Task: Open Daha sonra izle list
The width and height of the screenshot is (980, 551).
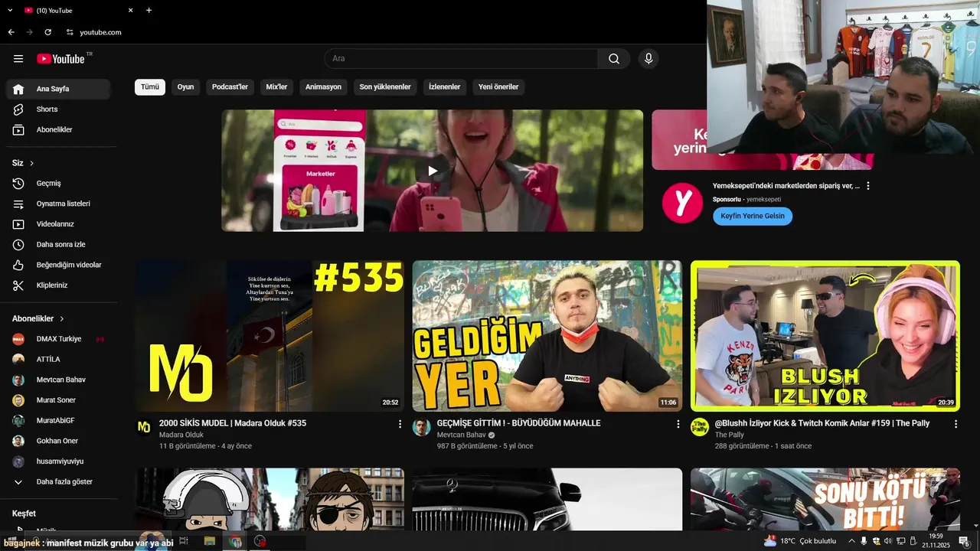Action: pyautogui.click(x=58, y=245)
